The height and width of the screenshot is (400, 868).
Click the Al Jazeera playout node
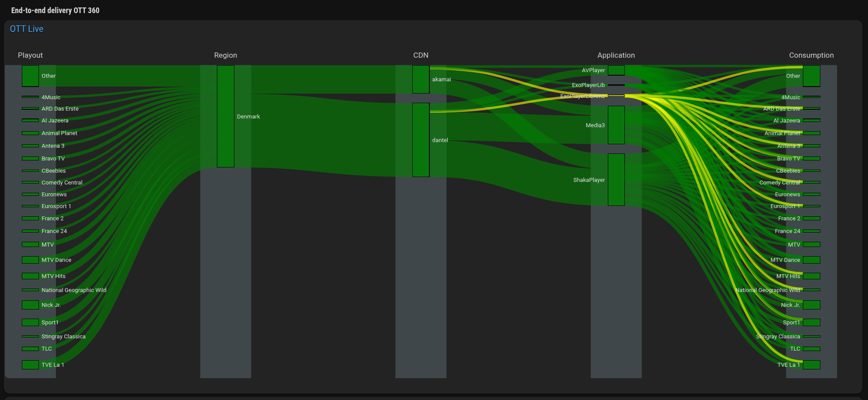(x=30, y=120)
